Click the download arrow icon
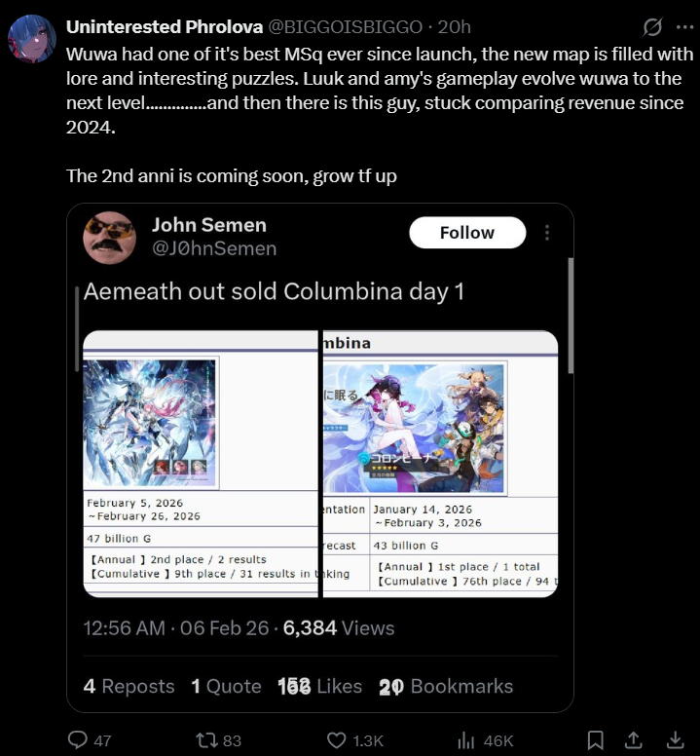The width and height of the screenshot is (700, 756). coord(676,739)
